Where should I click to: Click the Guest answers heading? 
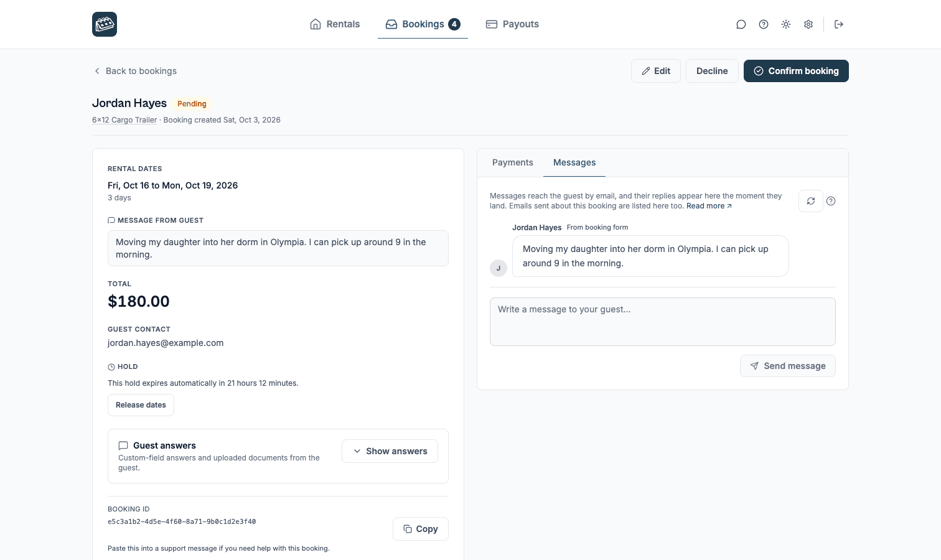(x=164, y=446)
